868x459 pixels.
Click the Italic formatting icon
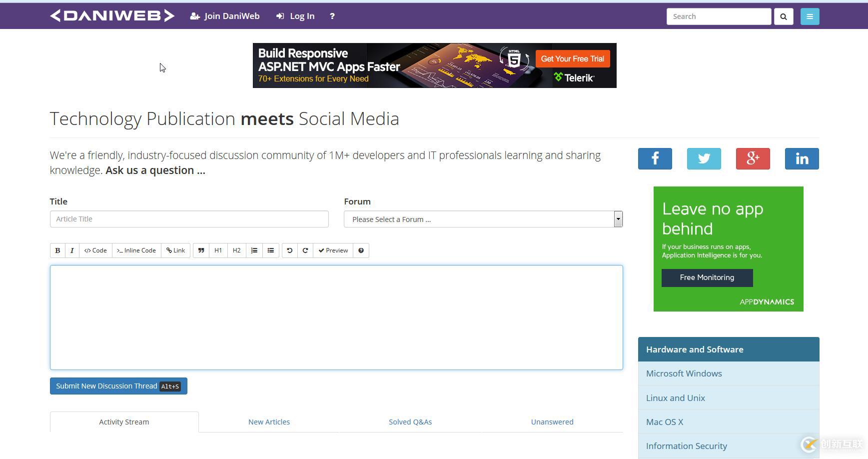click(72, 250)
